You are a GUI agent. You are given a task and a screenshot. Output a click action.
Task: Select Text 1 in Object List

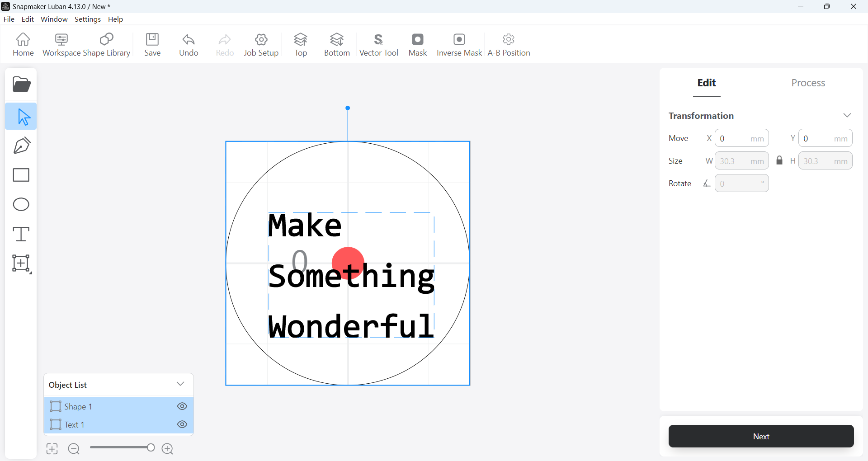coord(119,424)
